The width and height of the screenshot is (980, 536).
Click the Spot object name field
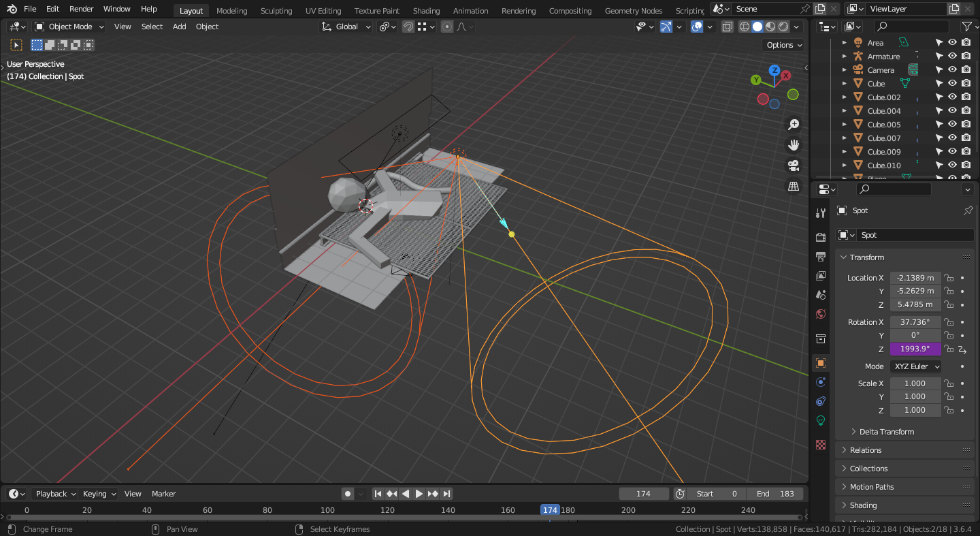coord(915,235)
